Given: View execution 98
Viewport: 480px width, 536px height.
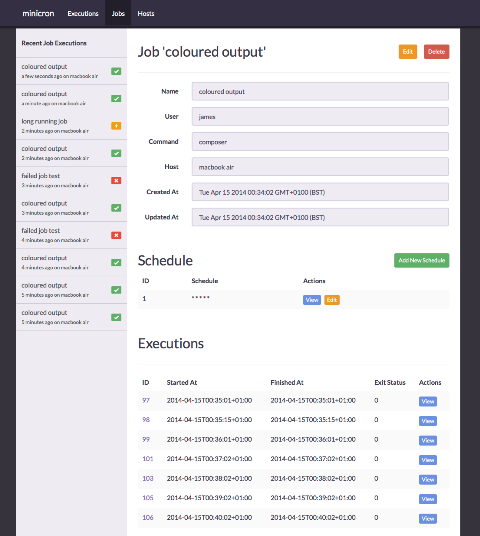Looking at the screenshot, I should [x=428, y=421].
